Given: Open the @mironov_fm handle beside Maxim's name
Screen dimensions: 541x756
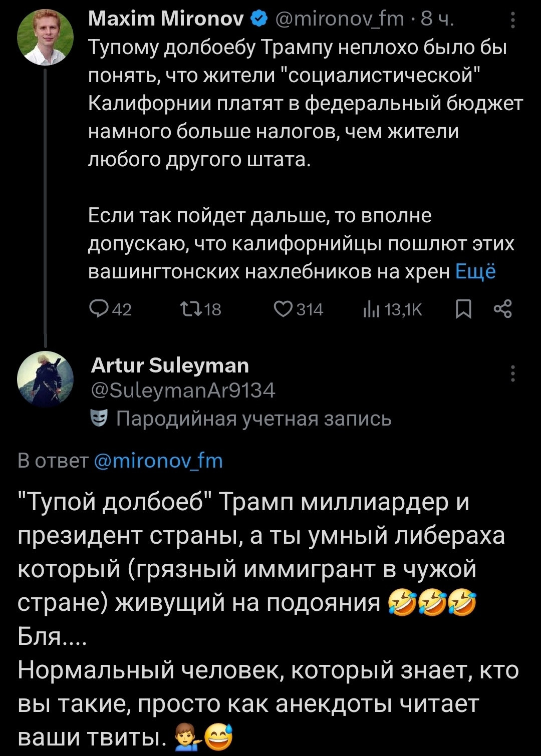Looking at the screenshot, I should click(340, 19).
